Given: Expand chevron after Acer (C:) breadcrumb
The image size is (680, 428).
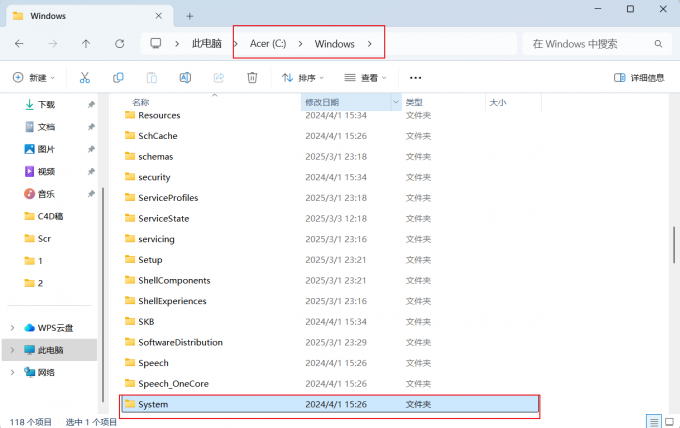Looking at the screenshot, I should tap(300, 44).
